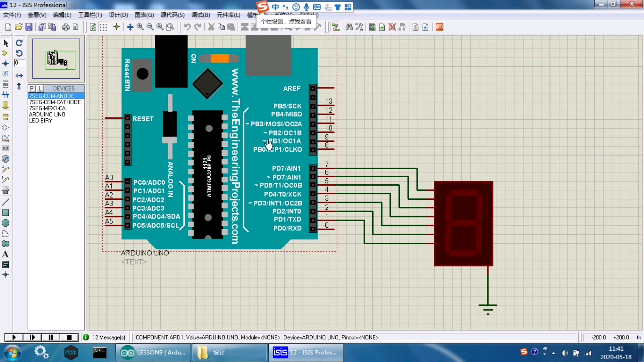Select the Current Probe tool

pyautogui.click(x=5, y=179)
